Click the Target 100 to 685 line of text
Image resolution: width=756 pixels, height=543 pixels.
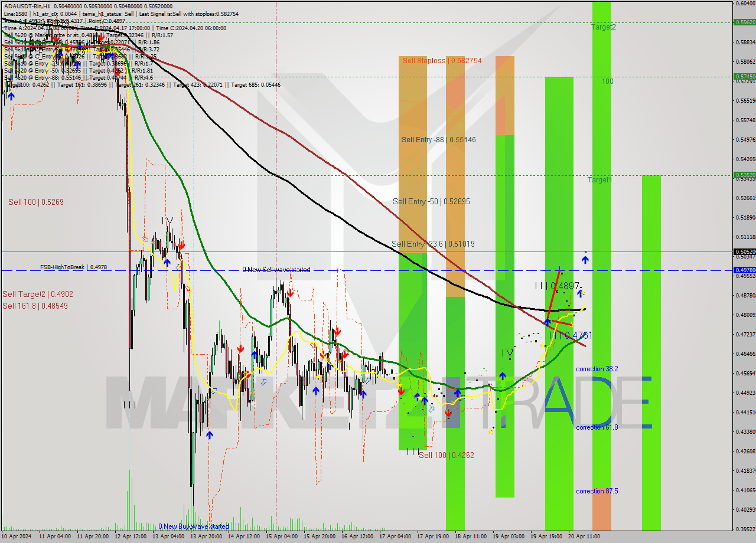[142, 85]
